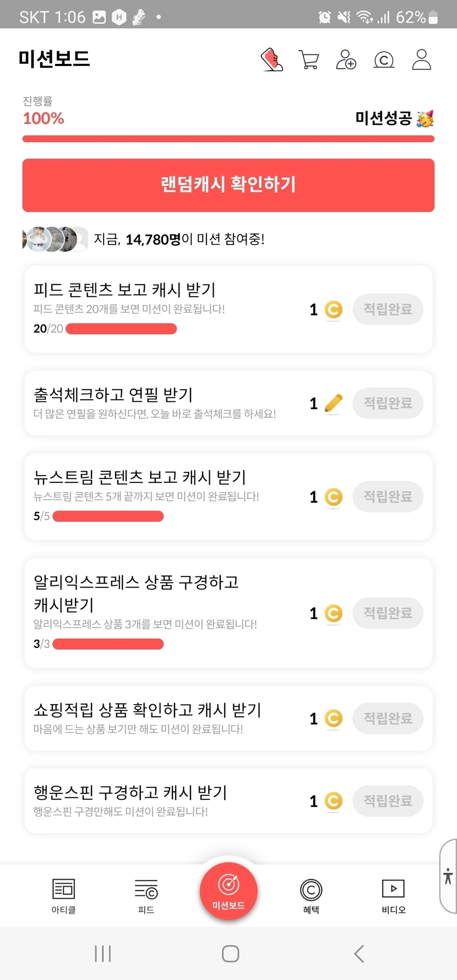
Task: Tap 적립완료 on the 피드 콘텐츠 mission
Action: (x=388, y=309)
